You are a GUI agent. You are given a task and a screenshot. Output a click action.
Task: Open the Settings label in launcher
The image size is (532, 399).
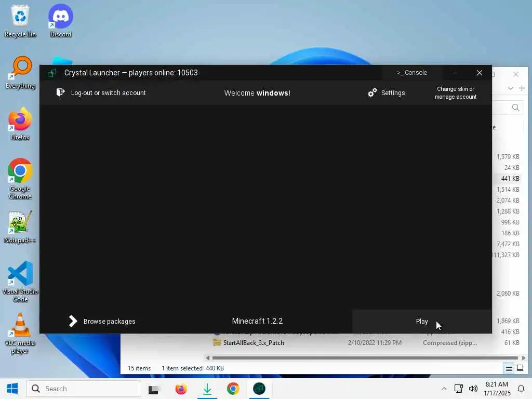click(x=393, y=93)
